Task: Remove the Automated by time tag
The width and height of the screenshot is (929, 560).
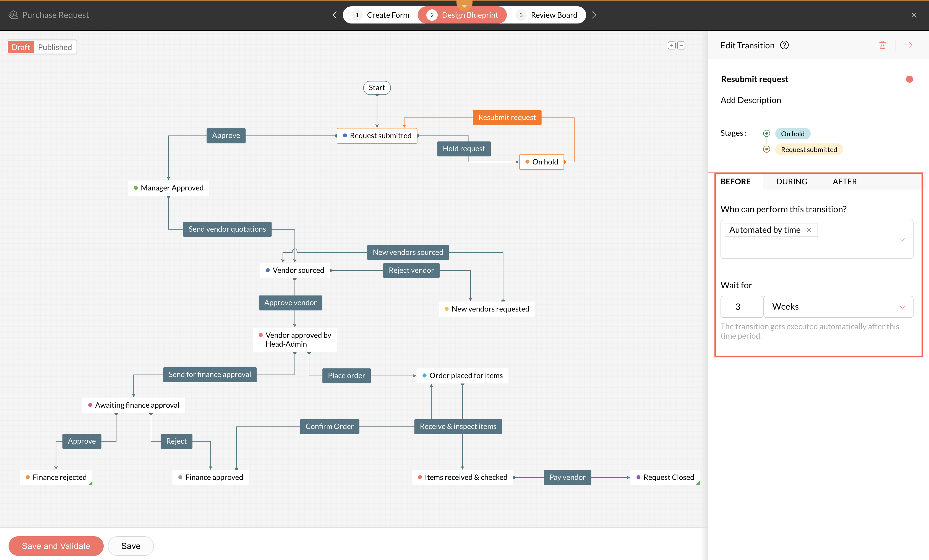Action: click(x=809, y=230)
